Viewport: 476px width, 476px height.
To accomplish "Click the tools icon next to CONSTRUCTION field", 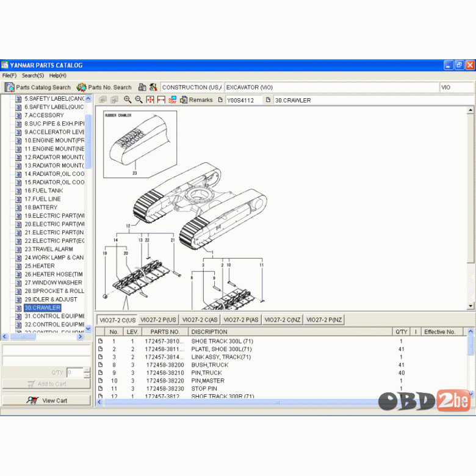I will pyautogui.click(x=153, y=87).
